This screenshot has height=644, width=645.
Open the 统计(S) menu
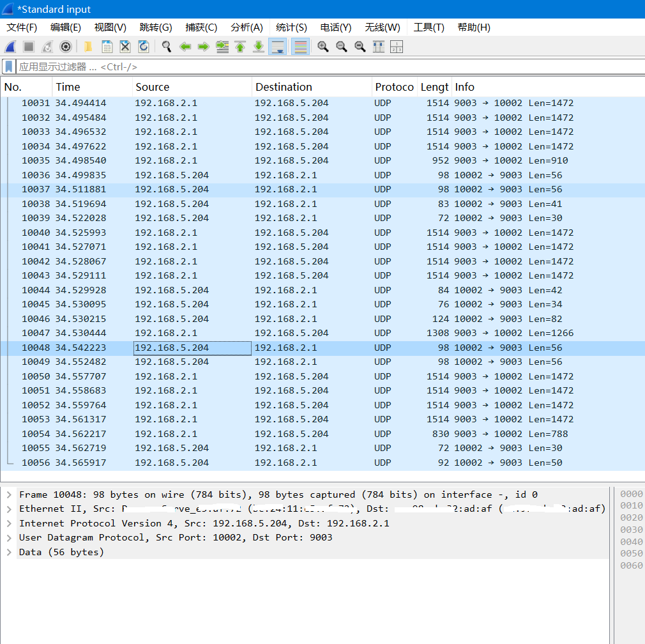[291, 27]
